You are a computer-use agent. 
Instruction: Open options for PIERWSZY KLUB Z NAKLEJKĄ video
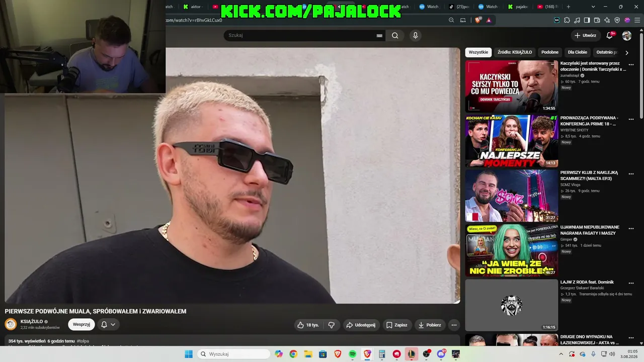click(x=631, y=174)
